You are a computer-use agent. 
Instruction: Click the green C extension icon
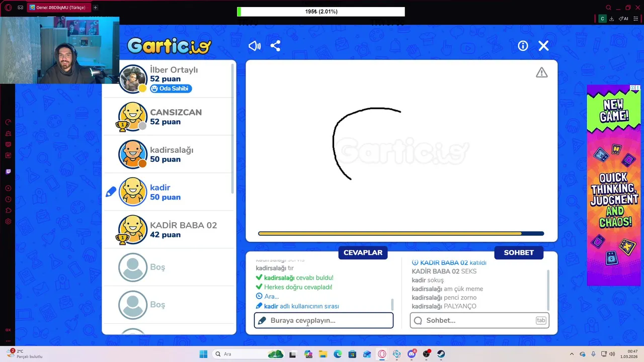click(602, 19)
